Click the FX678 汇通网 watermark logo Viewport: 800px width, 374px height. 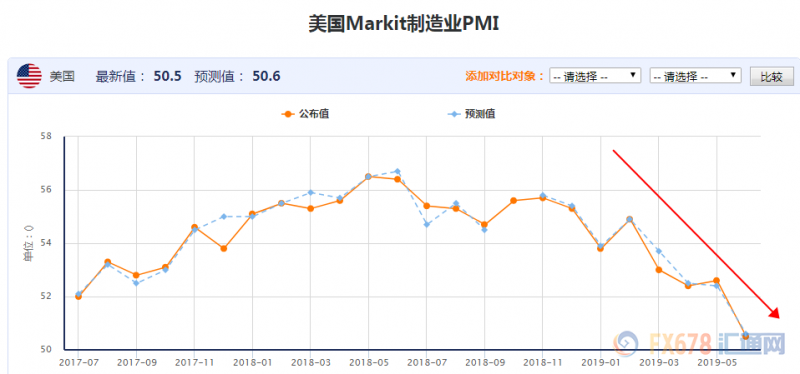coord(698,343)
